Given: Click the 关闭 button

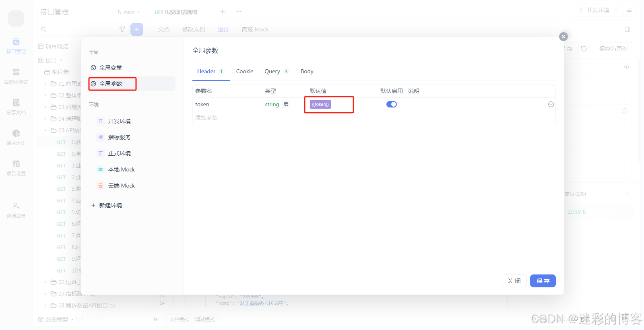Looking at the screenshot, I should coord(514,281).
